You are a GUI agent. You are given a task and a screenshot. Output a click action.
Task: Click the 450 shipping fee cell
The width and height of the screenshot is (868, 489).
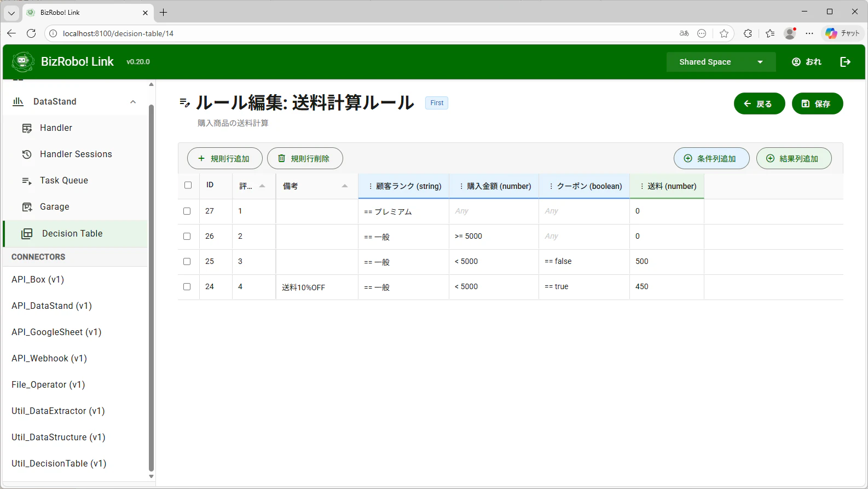667,287
